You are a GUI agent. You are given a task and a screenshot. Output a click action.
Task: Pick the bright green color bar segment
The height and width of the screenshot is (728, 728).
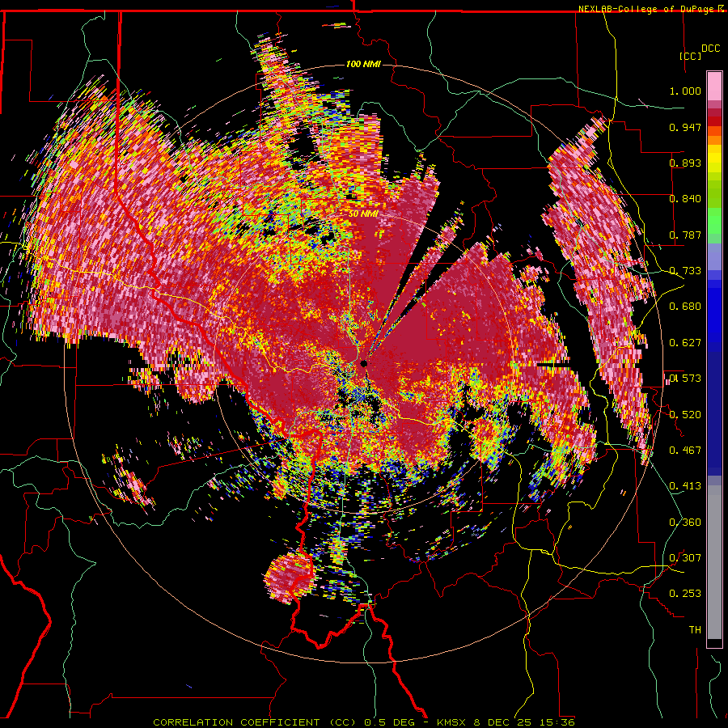click(x=714, y=221)
